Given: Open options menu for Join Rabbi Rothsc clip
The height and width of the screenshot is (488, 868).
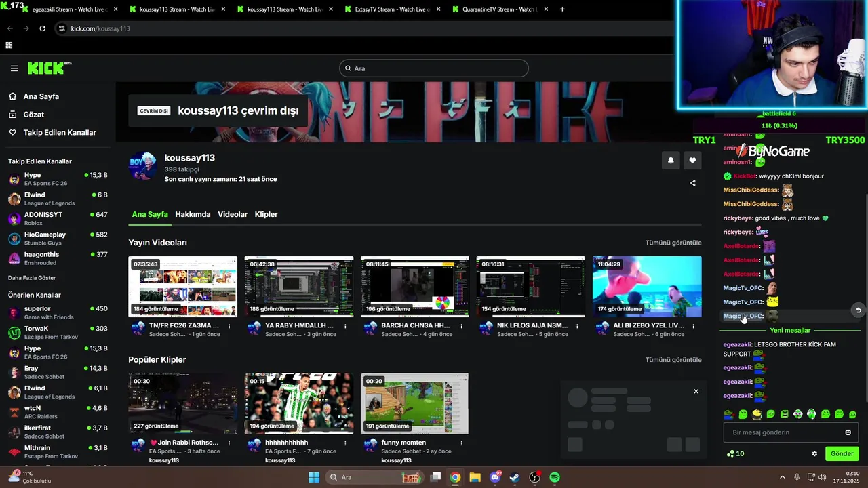Looking at the screenshot, I should click(229, 443).
